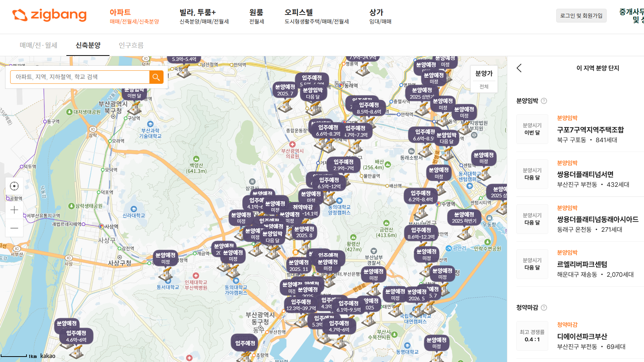Select the 분양예정 2026.5 map marker
Viewport: 644px width, 362px height.
(417, 295)
